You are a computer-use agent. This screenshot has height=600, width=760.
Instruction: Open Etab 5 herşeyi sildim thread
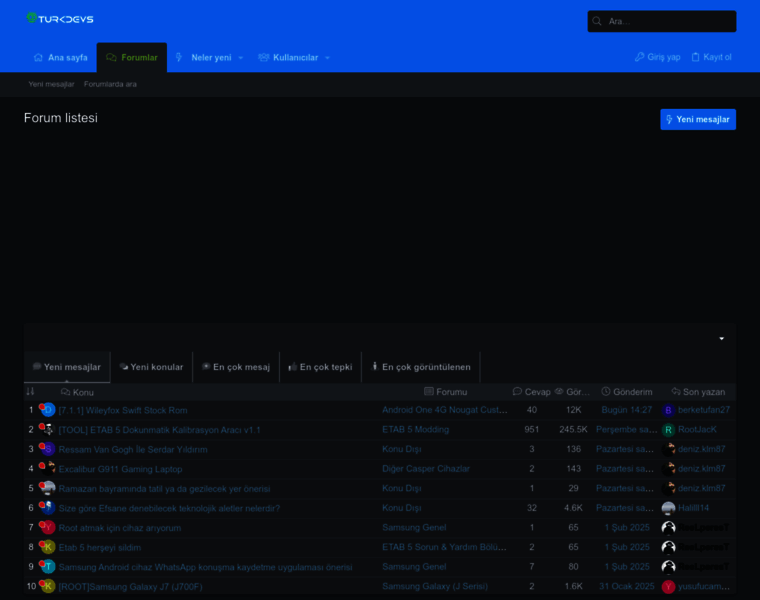[x=100, y=548]
